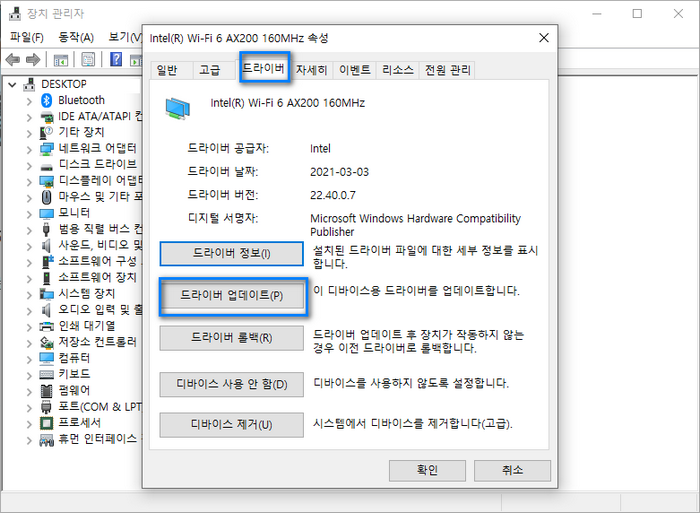This screenshot has width=700, height=513.
Task: Select the 프로세서 category icon
Action: click(46, 423)
